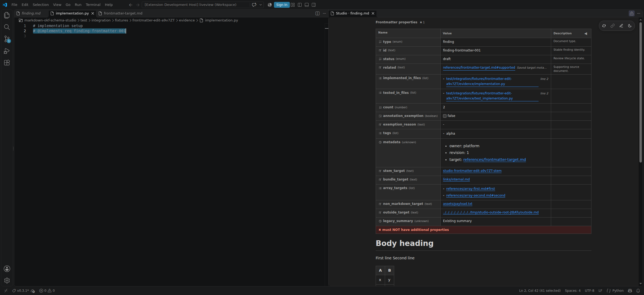
Task: Toggle the secondary side bar layout icon
Action: coord(314,5)
